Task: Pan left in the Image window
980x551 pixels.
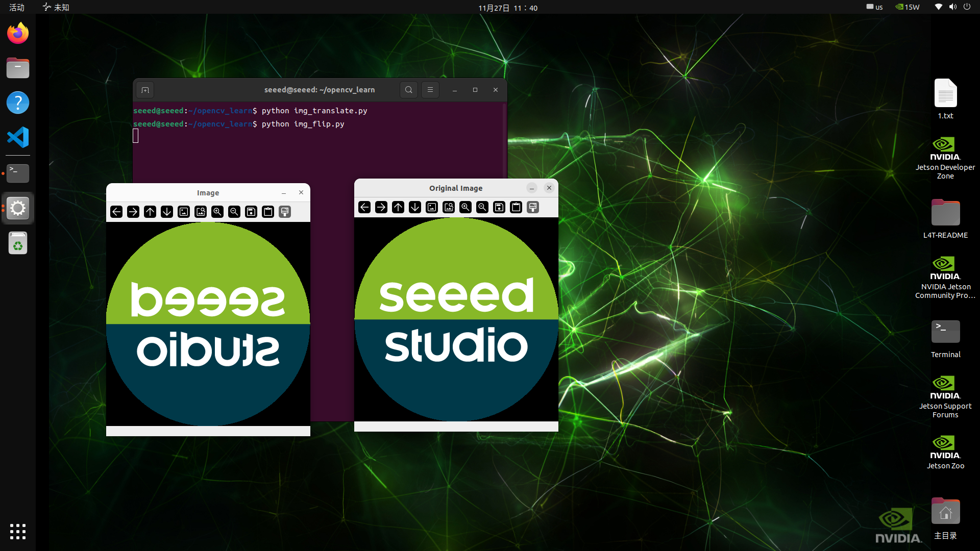Action: point(116,212)
